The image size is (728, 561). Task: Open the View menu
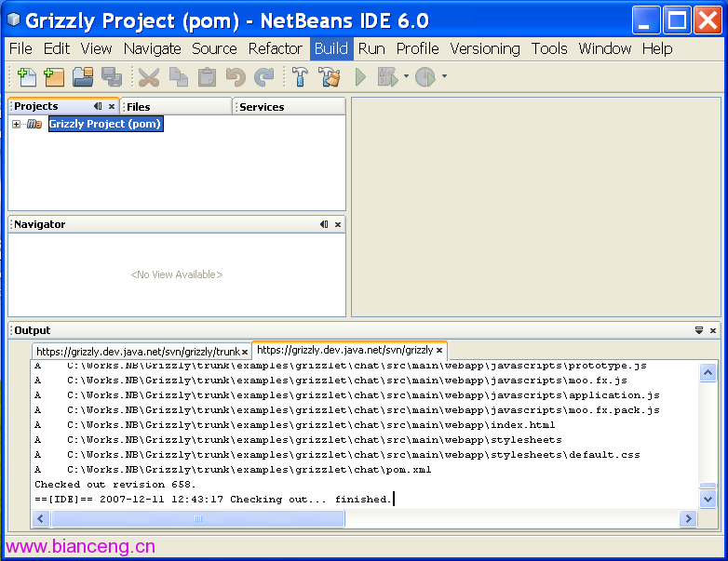(96, 48)
